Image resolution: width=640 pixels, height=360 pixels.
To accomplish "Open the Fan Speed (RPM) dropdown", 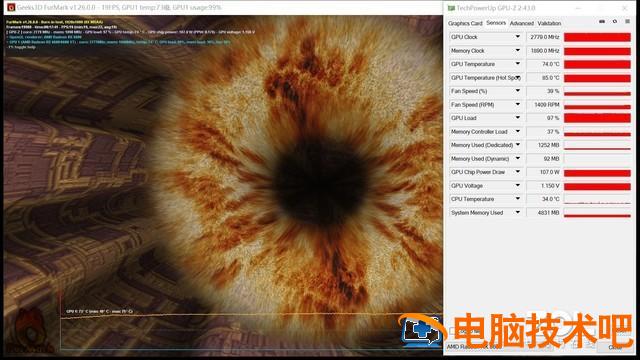I will [518, 104].
